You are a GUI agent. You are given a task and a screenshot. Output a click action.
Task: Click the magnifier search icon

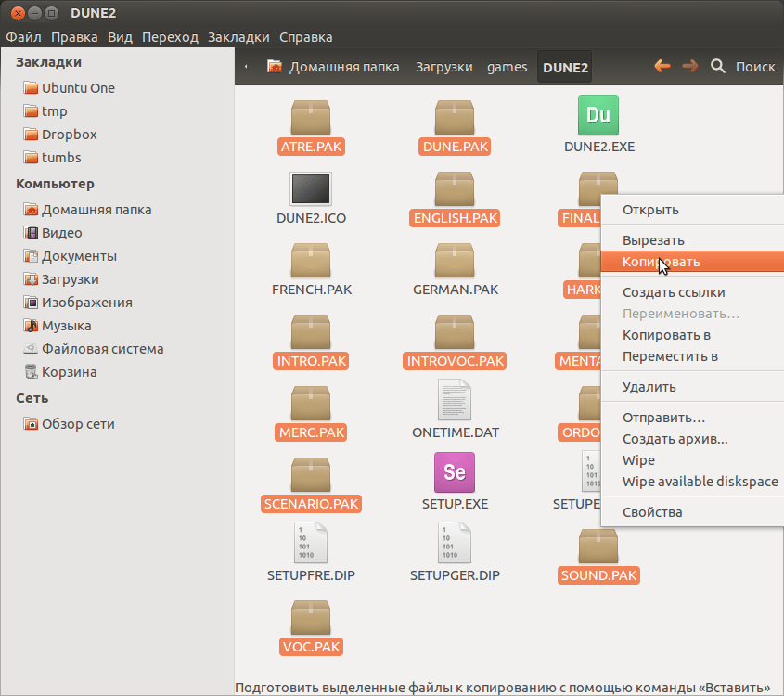click(x=718, y=66)
